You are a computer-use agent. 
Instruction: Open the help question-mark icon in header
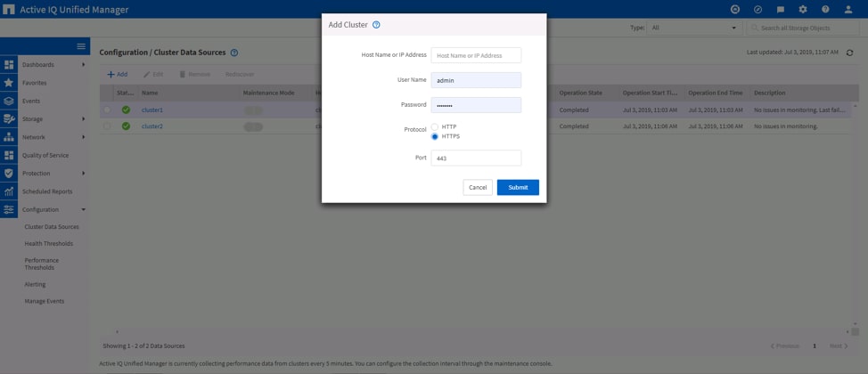[x=825, y=10]
